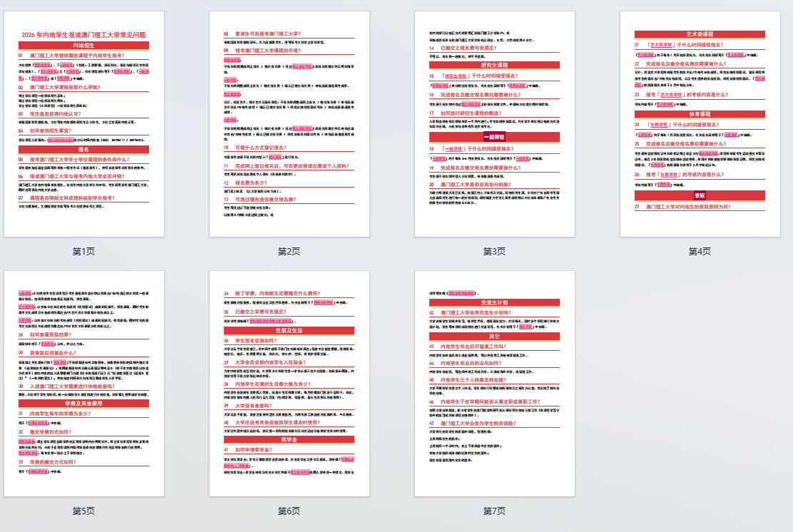
Task: Click the 学费及其他费用 header on page 5
Action: coord(83,403)
